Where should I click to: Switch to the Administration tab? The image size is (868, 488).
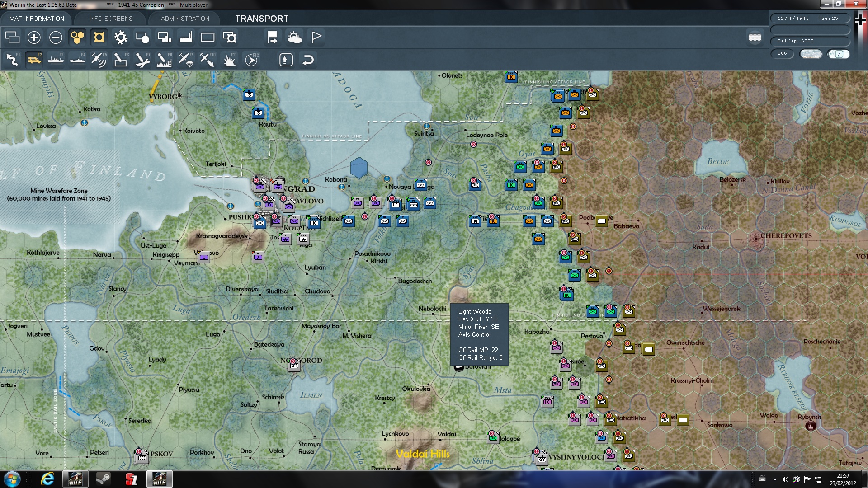[x=185, y=19]
